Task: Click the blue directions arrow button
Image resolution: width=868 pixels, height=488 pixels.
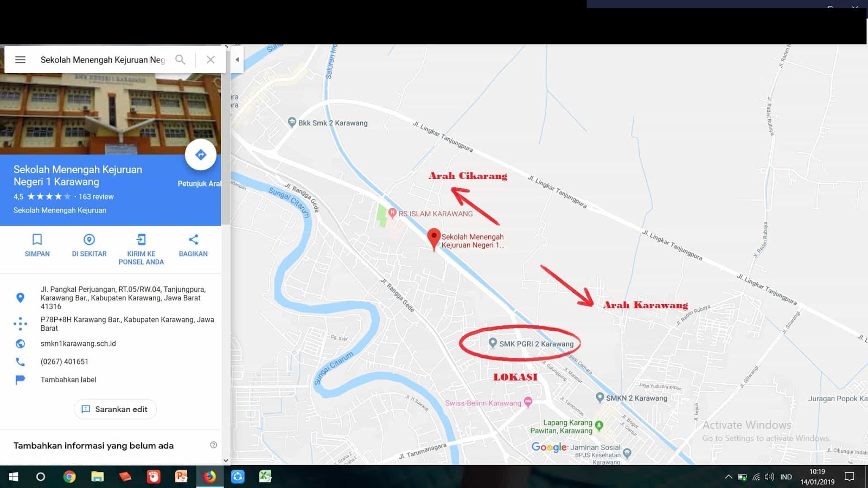Action: 201,155
